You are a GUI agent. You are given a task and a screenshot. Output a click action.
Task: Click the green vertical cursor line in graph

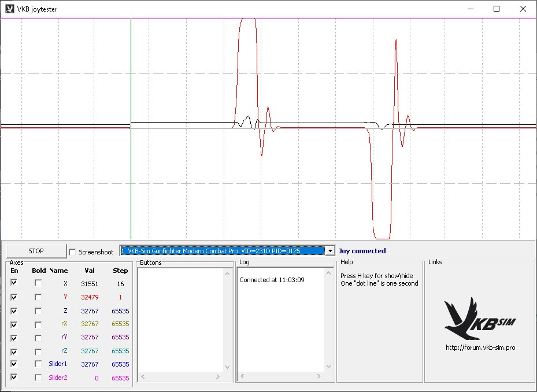click(x=131, y=173)
